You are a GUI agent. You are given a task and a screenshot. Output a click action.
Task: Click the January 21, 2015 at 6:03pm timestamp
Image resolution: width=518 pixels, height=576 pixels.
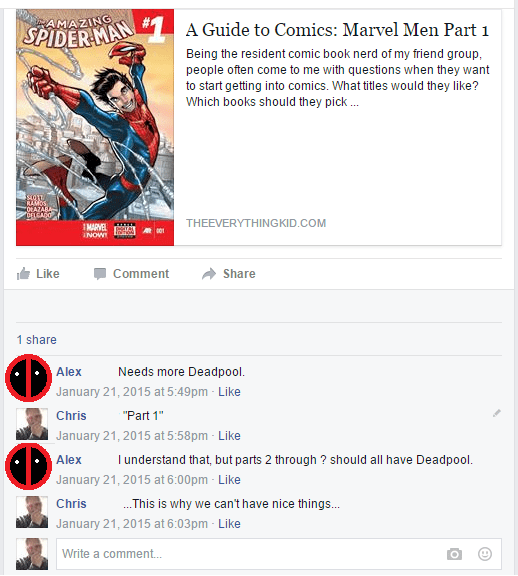tap(132, 524)
